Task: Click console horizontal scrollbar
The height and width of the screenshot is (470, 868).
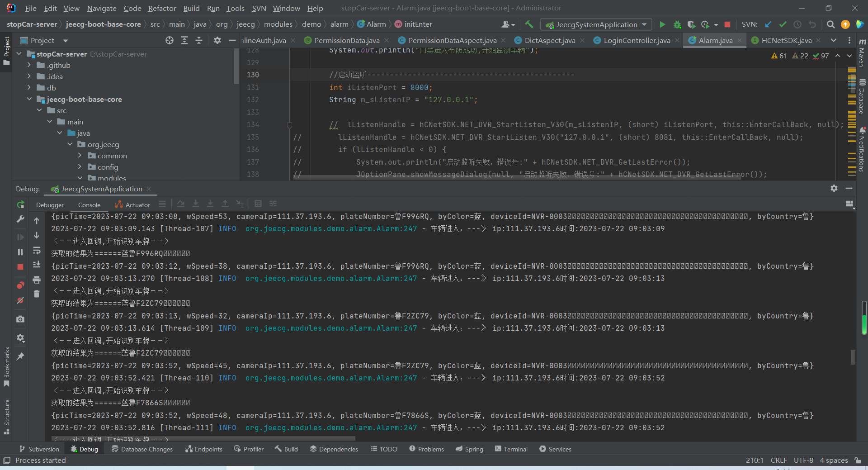Action: (204, 438)
